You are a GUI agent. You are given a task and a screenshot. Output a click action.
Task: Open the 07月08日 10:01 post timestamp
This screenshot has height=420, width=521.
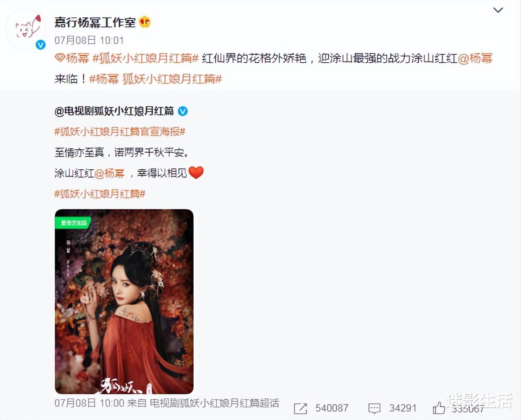(89, 40)
